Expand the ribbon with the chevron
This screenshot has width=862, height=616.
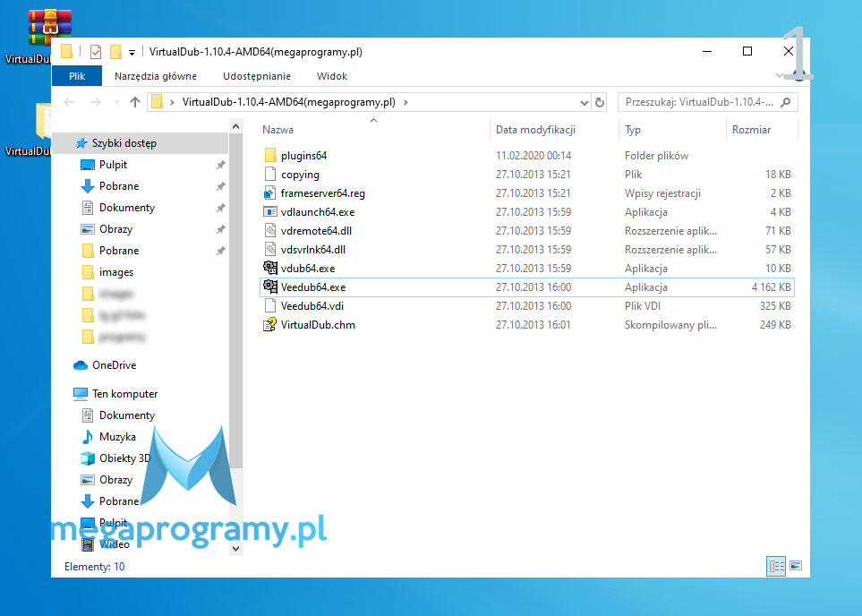tap(779, 75)
